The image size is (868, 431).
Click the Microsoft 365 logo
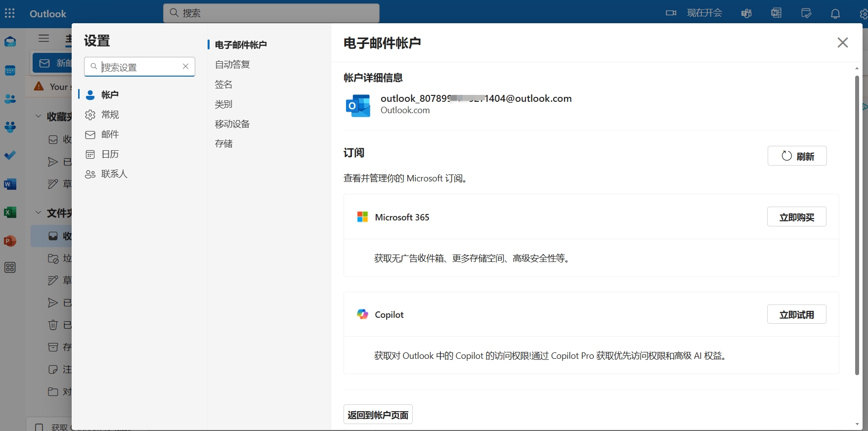[362, 217]
